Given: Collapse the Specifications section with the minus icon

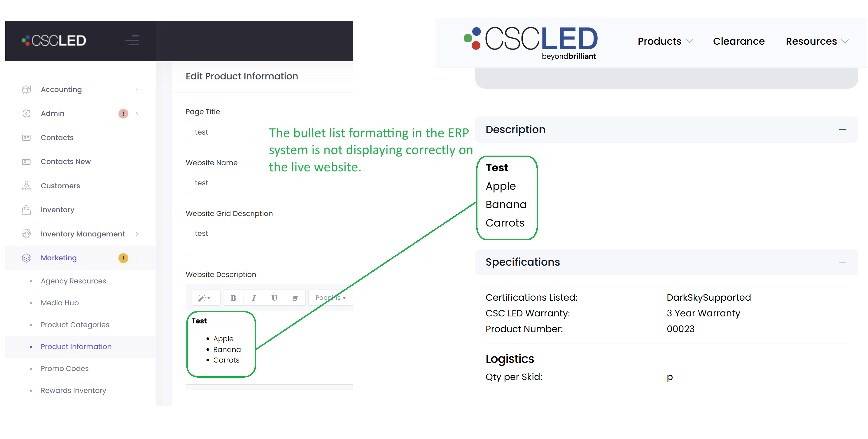Looking at the screenshot, I should pyautogui.click(x=842, y=262).
